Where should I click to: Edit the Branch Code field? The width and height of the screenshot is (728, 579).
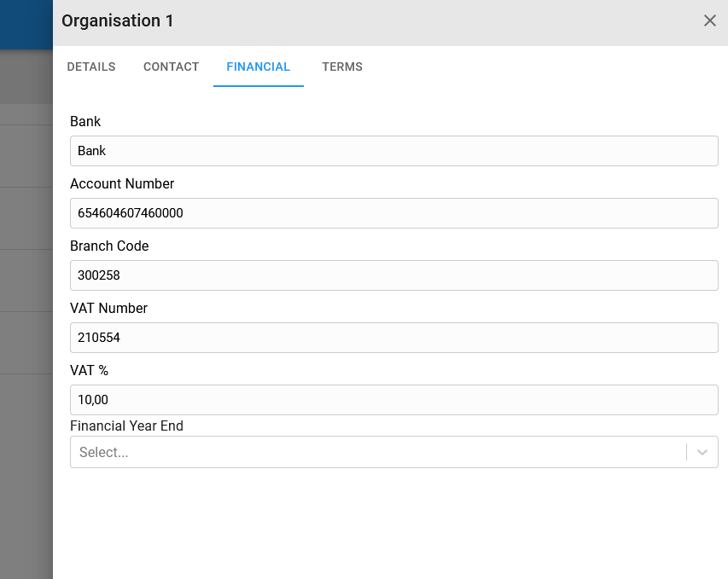(x=393, y=275)
